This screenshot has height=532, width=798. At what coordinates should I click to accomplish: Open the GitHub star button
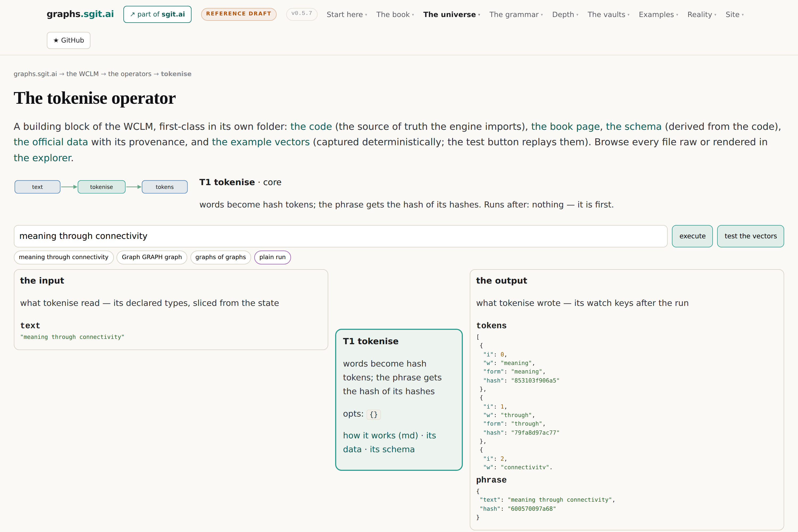69,40
